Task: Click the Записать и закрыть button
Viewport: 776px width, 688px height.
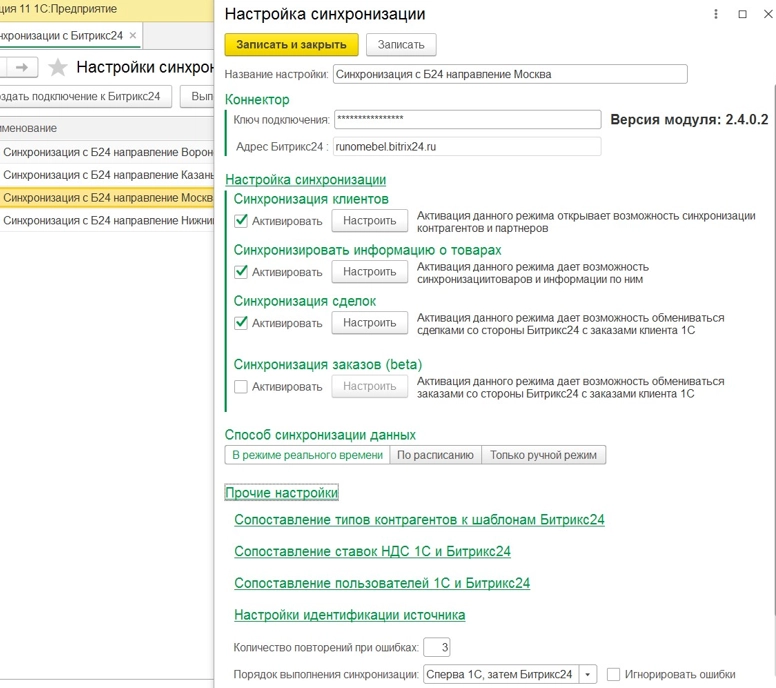Action: tap(291, 44)
